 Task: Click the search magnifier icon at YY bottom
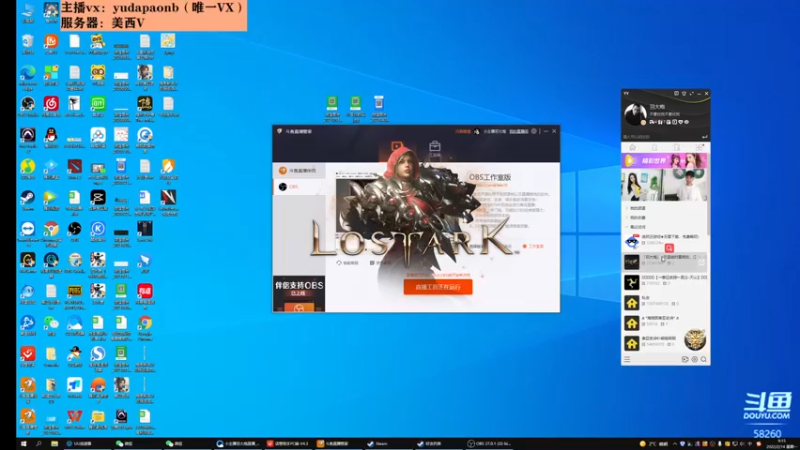(704, 359)
